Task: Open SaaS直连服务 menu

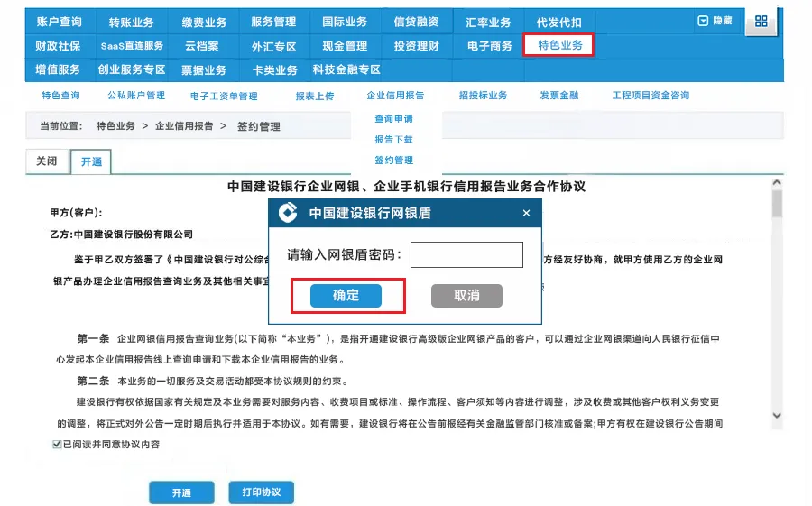Action: pos(132,46)
